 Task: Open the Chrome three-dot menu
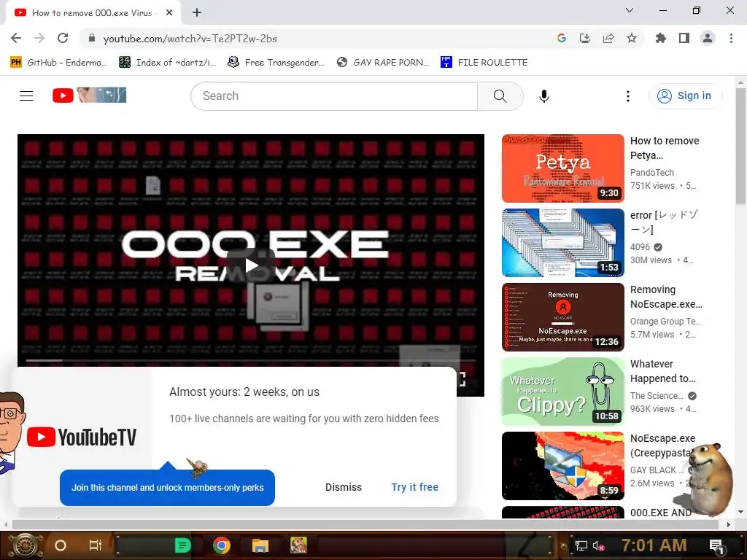click(731, 39)
